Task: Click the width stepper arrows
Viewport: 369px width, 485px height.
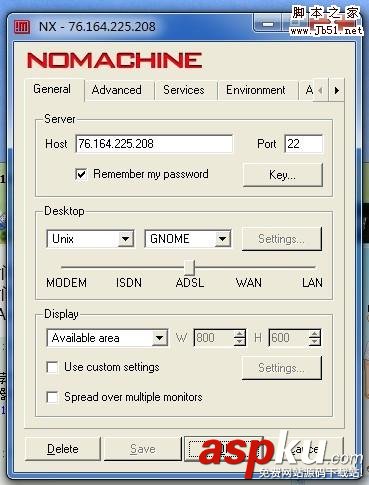Action: [240, 338]
